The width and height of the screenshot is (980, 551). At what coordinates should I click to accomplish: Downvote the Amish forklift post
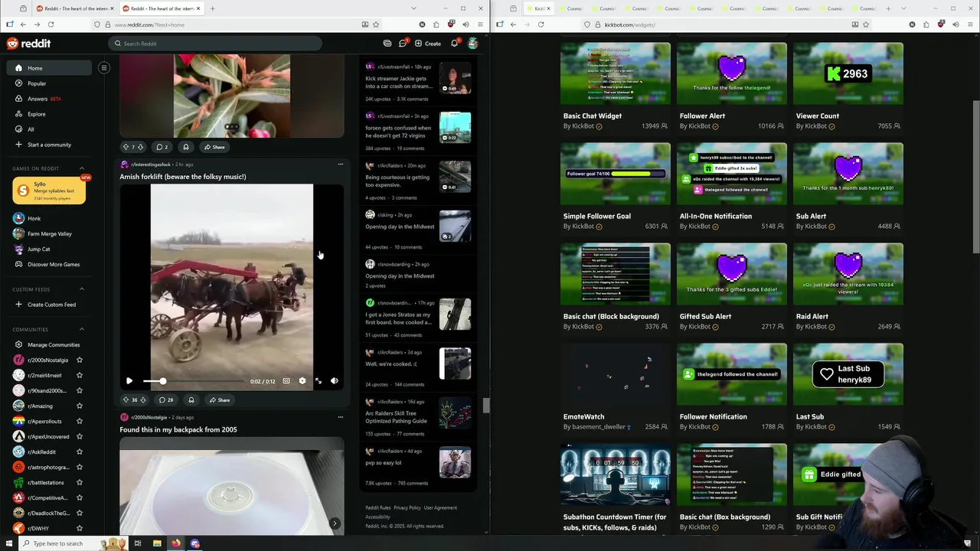143,399
